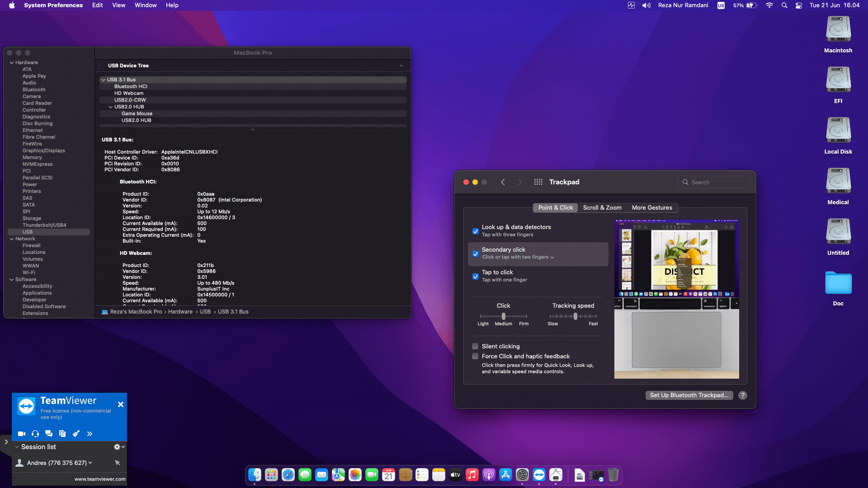Collapse the Network section in the sidebar

click(x=12, y=239)
